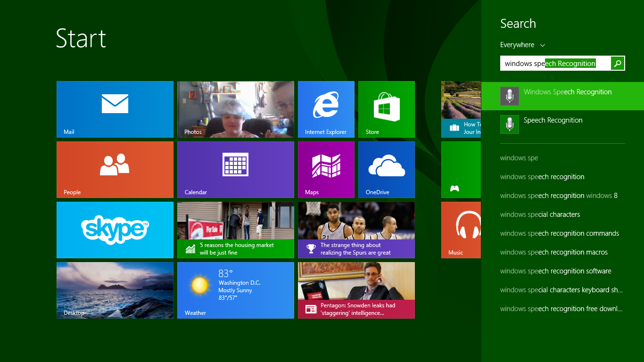Click Speech Recognition green microphone icon
The height and width of the screenshot is (362, 644).
click(x=510, y=124)
